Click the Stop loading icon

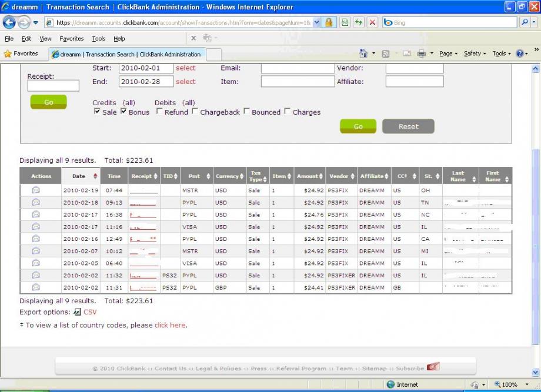tap(372, 22)
